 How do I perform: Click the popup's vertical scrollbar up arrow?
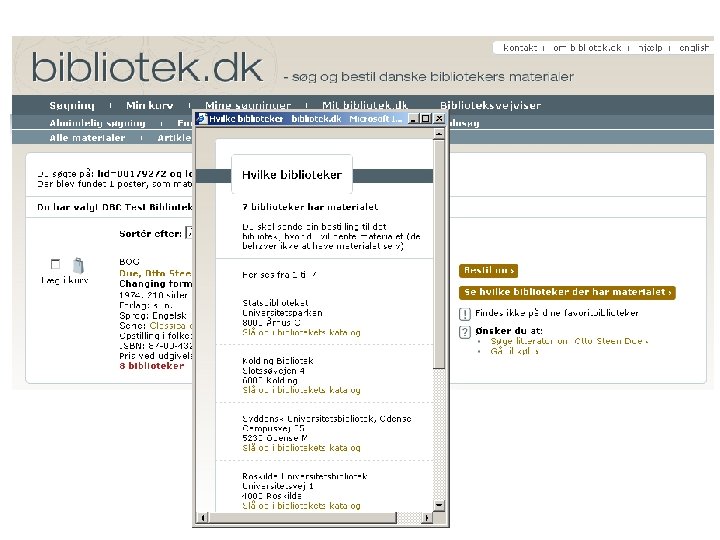[x=439, y=134]
